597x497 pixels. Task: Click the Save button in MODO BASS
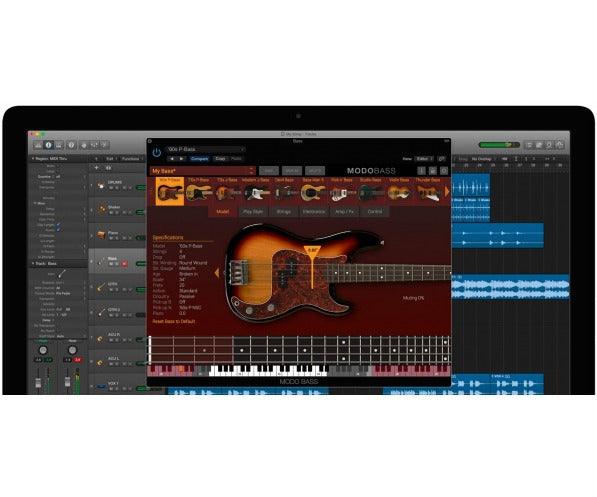pyautogui.click(x=269, y=171)
